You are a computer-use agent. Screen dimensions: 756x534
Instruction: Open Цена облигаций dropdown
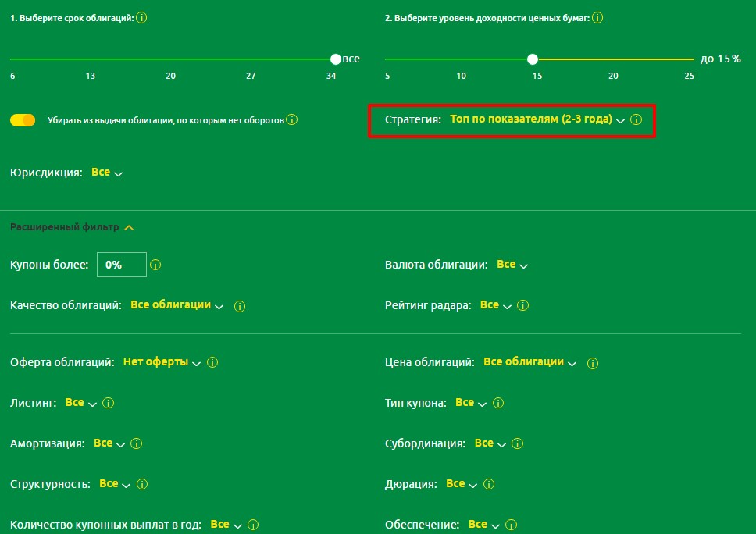tap(530, 362)
